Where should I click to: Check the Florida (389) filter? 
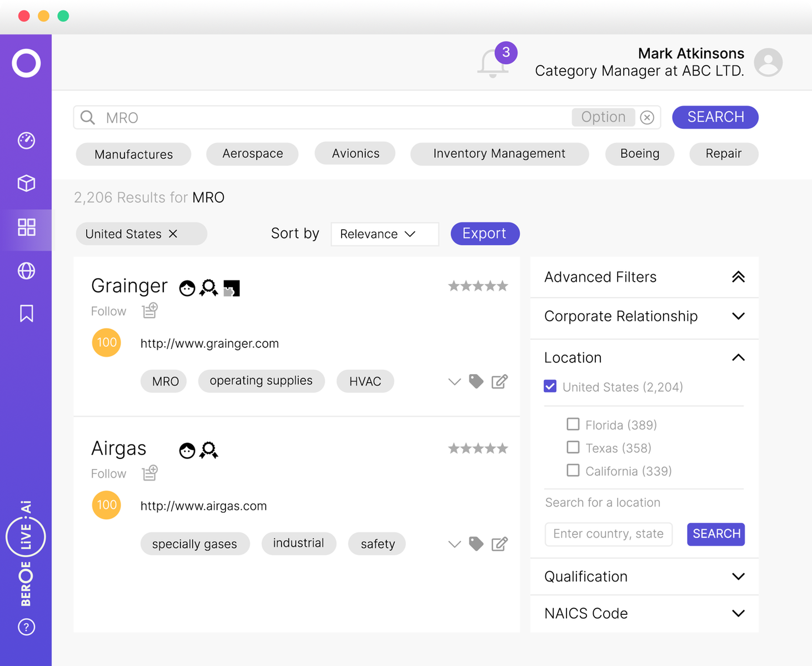tap(573, 424)
